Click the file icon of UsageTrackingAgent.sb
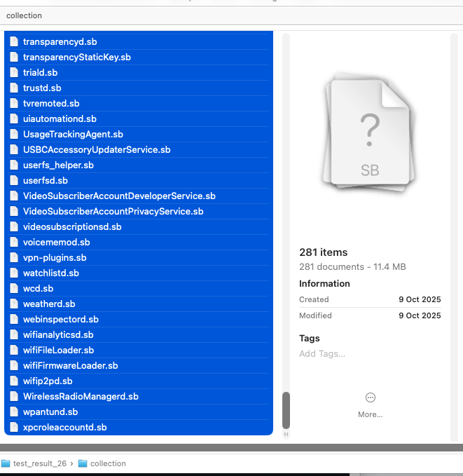Screen dimensions: 463x476 (x=13, y=135)
